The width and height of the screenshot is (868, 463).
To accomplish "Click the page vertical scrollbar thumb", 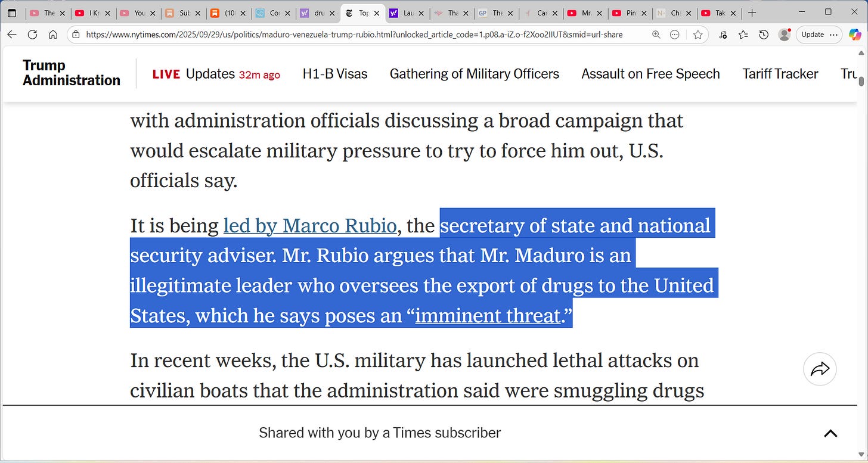I will pos(861,80).
